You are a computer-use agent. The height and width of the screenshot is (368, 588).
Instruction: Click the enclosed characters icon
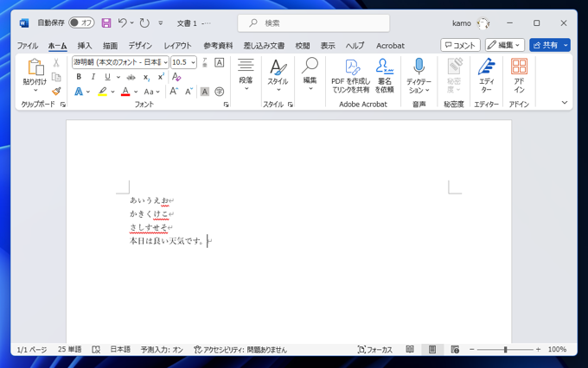[x=220, y=92]
